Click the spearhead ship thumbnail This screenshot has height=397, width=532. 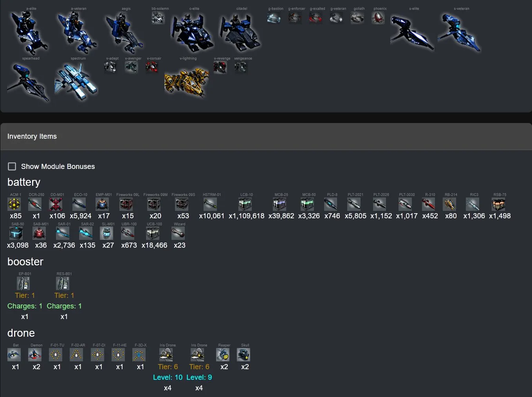click(x=29, y=82)
